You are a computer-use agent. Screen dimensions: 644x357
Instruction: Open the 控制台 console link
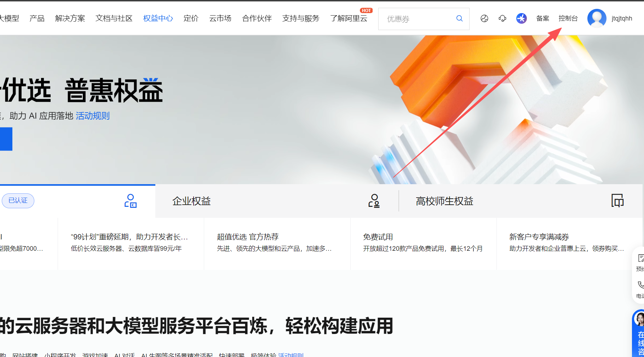pyautogui.click(x=568, y=18)
